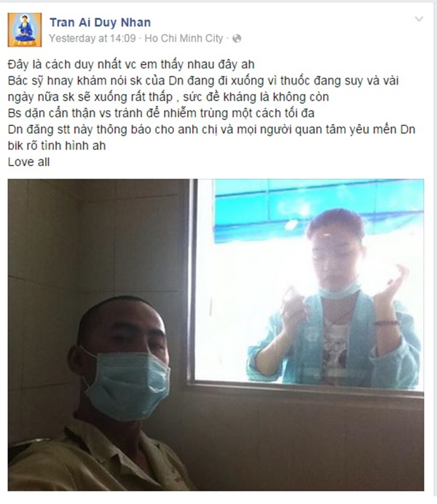This screenshot has height=504, width=437.
Task: Click the 'bik rõ tình hình ah' line
Action: click(x=57, y=146)
